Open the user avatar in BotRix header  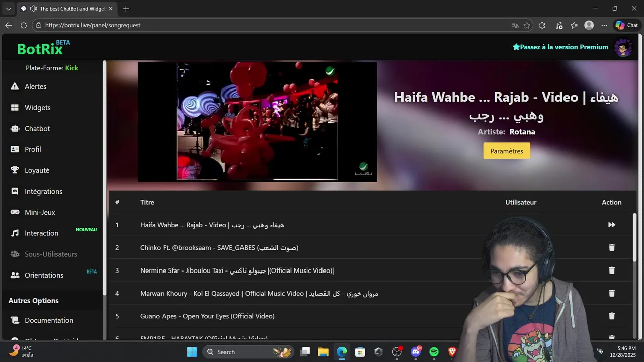pos(623,48)
